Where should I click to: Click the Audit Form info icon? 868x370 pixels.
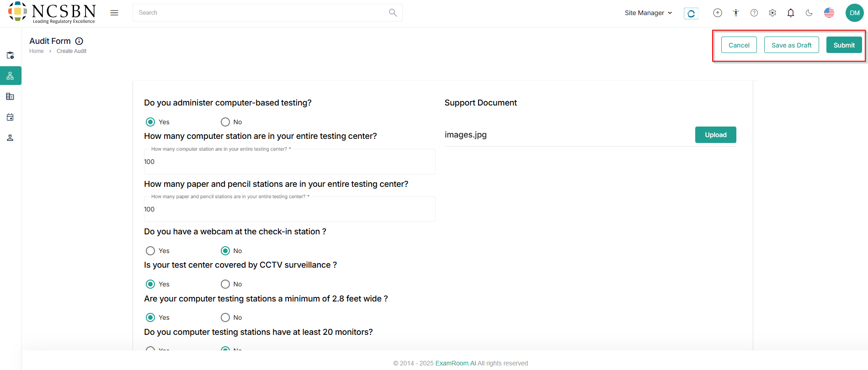point(79,41)
